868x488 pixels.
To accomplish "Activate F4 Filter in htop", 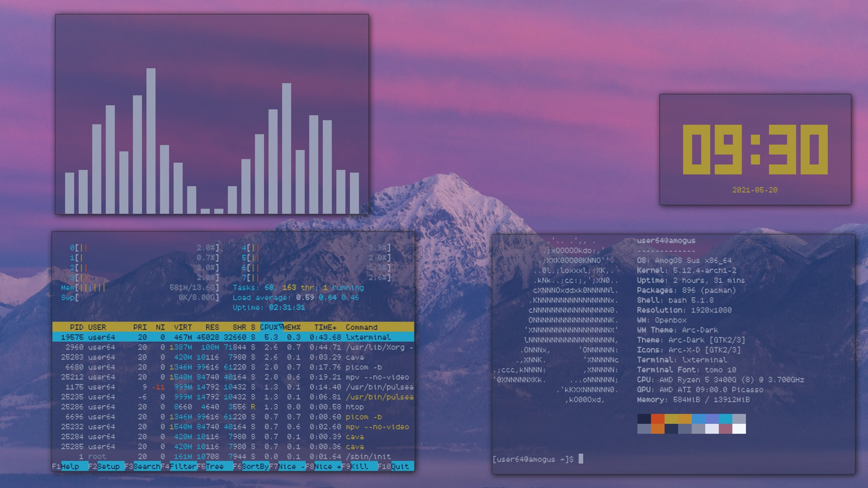I will (x=183, y=466).
